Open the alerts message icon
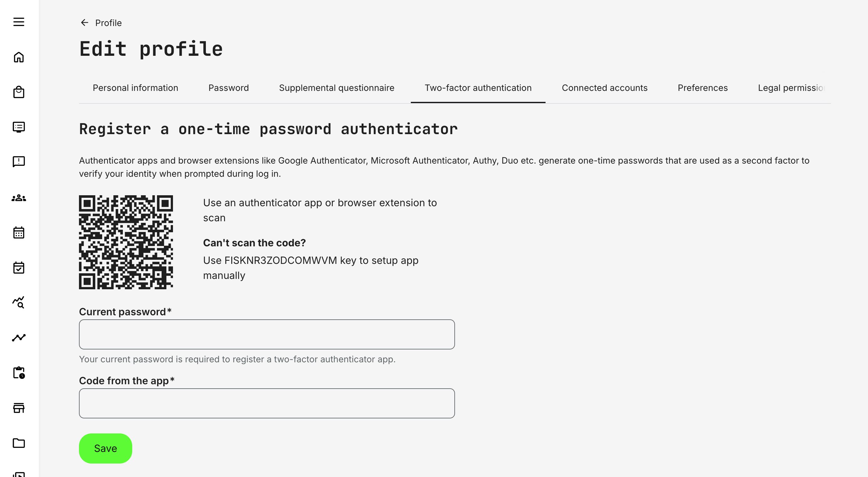The height and width of the screenshot is (477, 868). coord(19,162)
